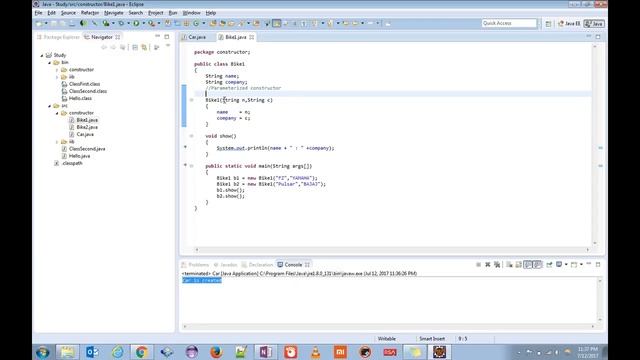Click the New file toolbar icon

(40, 24)
